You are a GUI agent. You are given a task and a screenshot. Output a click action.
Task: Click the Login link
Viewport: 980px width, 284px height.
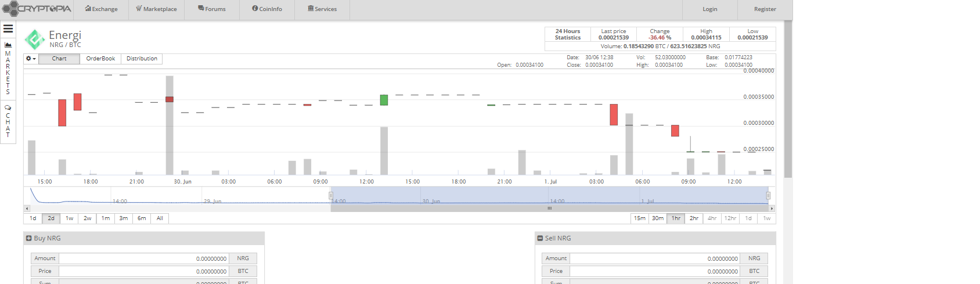tap(710, 9)
